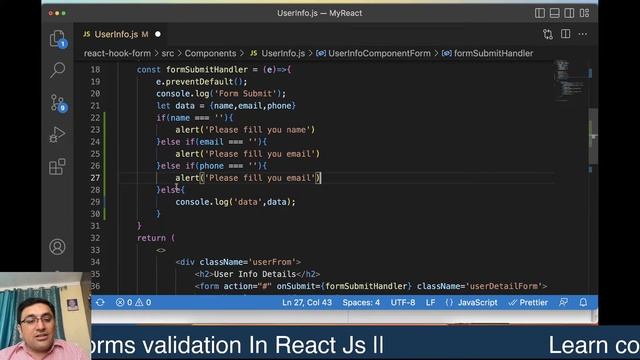Select UserInfo.js breadcrumb segment
Screen dimensions: 640x360
coord(278,53)
